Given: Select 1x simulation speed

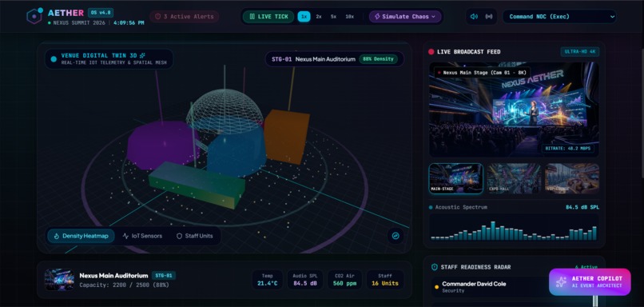Looking at the screenshot, I should click(304, 17).
